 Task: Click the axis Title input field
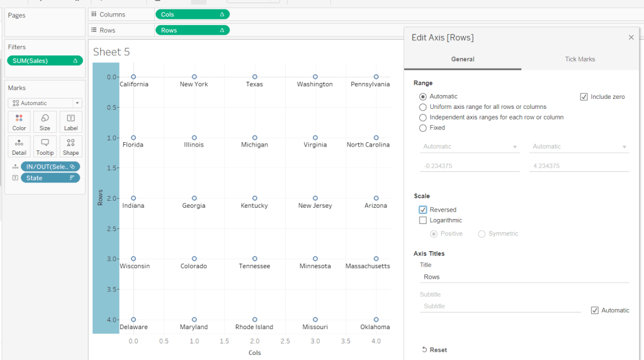(524, 277)
